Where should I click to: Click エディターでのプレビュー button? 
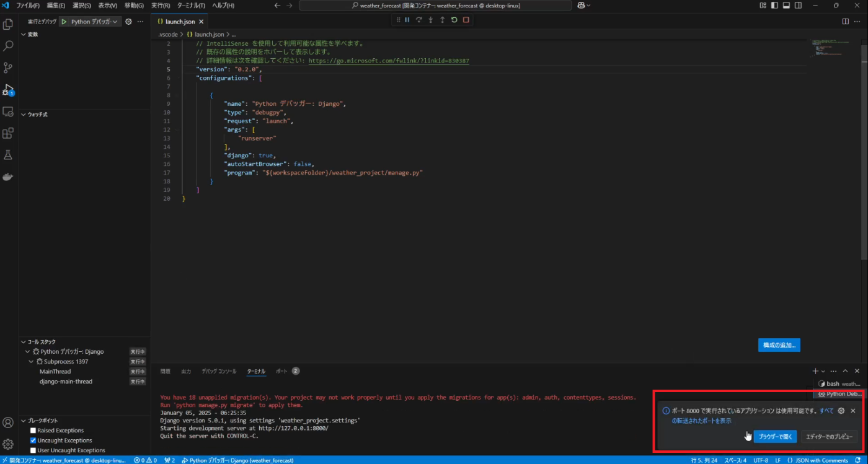[x=829, y=437]
